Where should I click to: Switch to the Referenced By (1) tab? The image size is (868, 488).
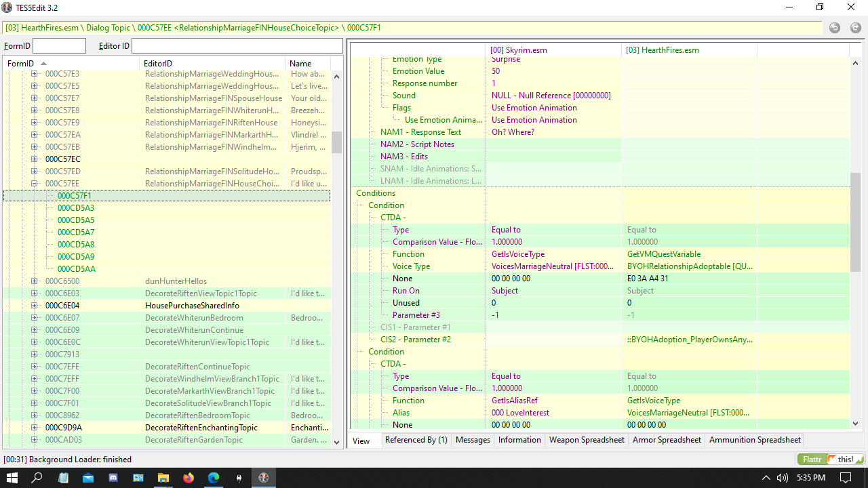tap(416, 440)
